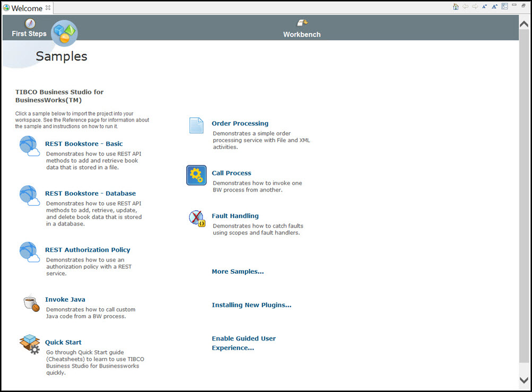Viewport: 532px width, 392px height.
Task: Click 'Demonstrates how to catch faults' description
Action: click(x=258, y=230)
